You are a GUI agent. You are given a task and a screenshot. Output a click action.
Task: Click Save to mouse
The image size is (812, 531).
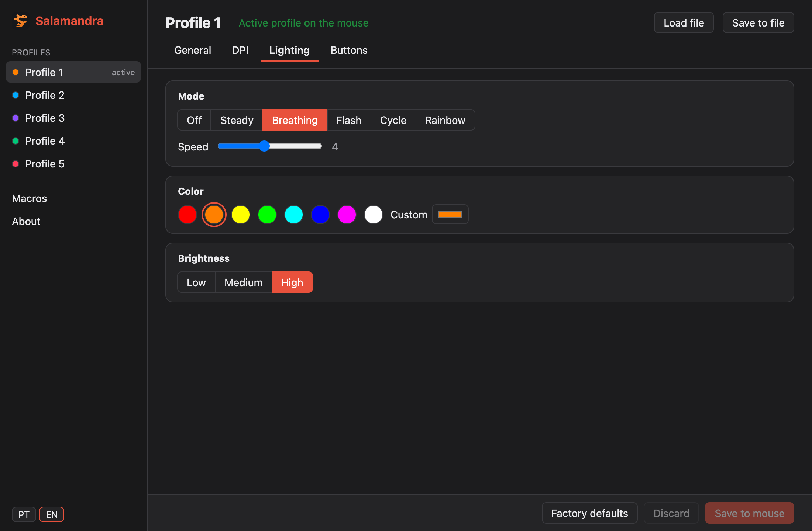coord(749,513)
